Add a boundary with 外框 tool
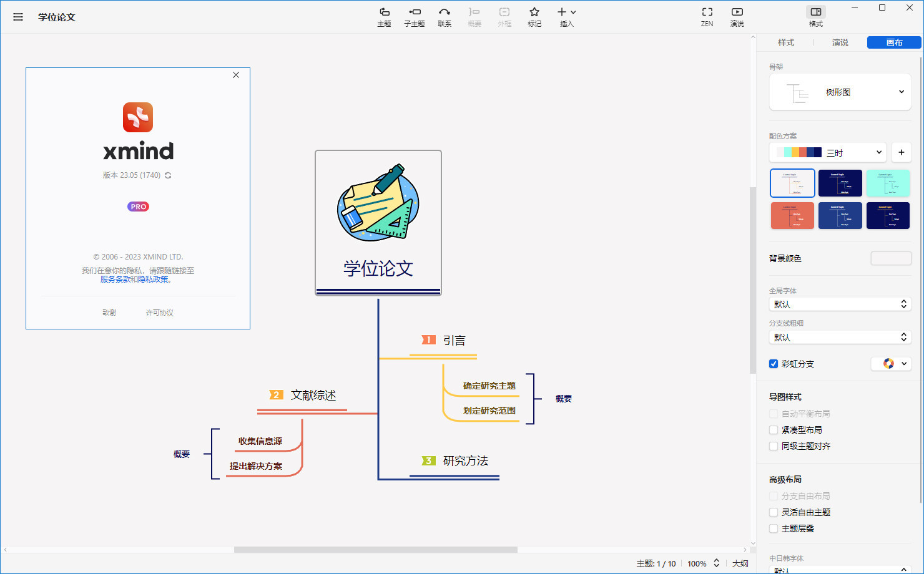 click(x=504, y=17)
